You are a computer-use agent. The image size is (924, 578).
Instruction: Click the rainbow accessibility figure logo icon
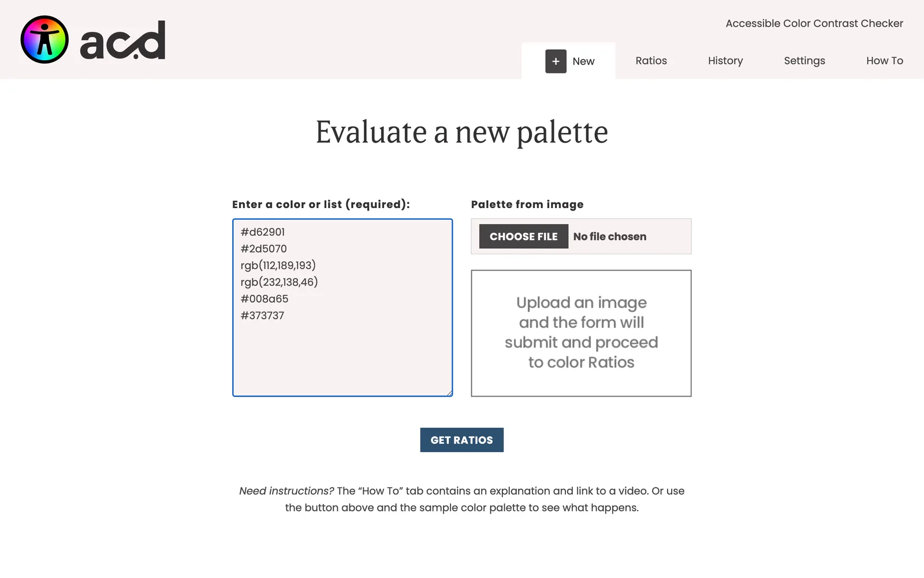point(44,39)
